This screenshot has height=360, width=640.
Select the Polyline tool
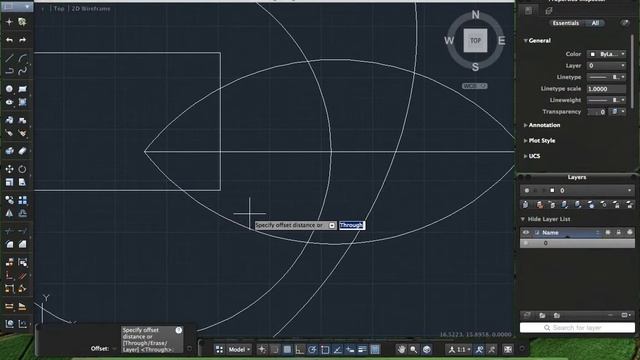(x=9, y=71)
